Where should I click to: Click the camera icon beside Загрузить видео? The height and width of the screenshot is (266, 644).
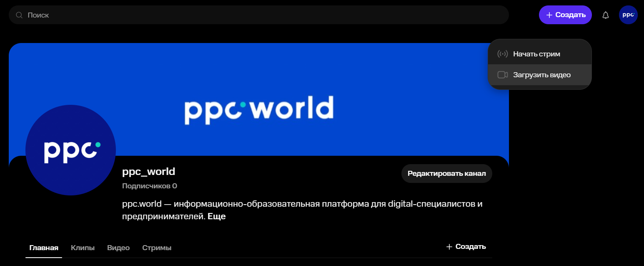[503, 75]
